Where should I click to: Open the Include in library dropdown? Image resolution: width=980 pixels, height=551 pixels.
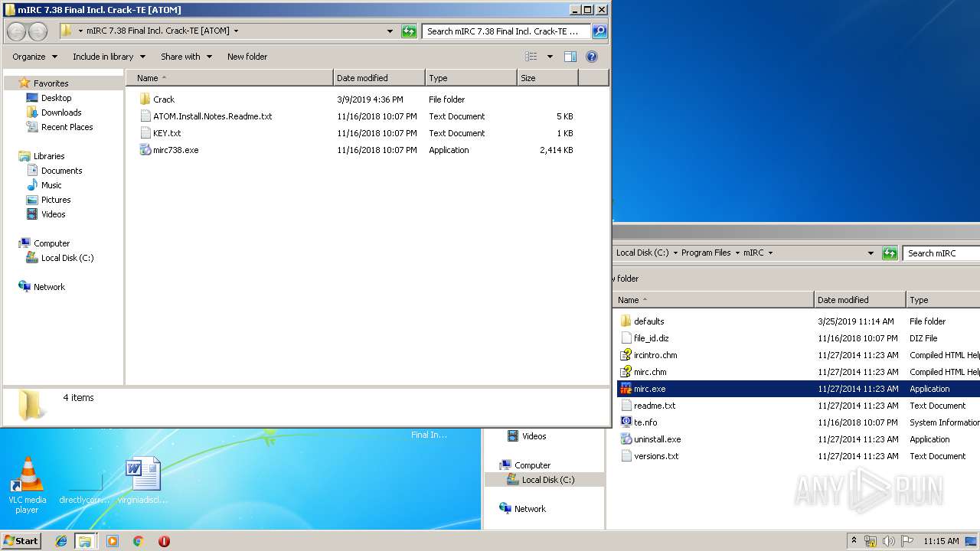click(109, 57)
